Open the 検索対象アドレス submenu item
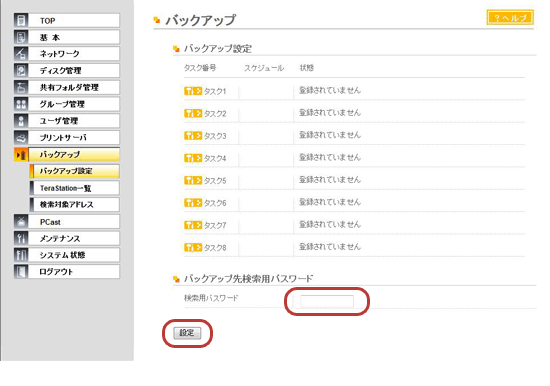The height and width of the screenshot is (386, 550). pyautogui.click(x=75, y=204)
